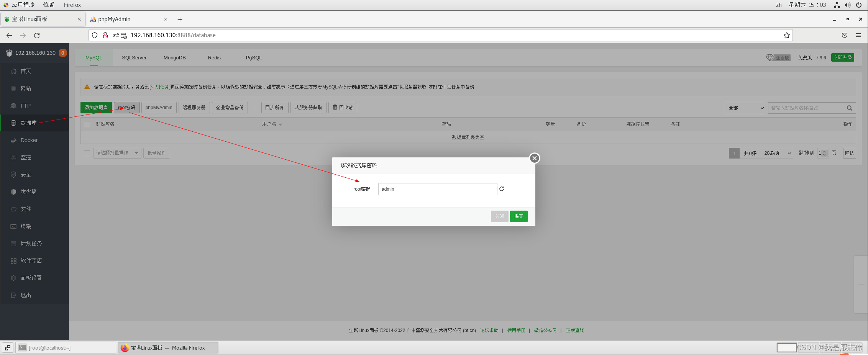Click the root密码 input field
Image resolution: width=868 pixels, height=355 pixels.
pyautogui.click(x=438, y=189)
